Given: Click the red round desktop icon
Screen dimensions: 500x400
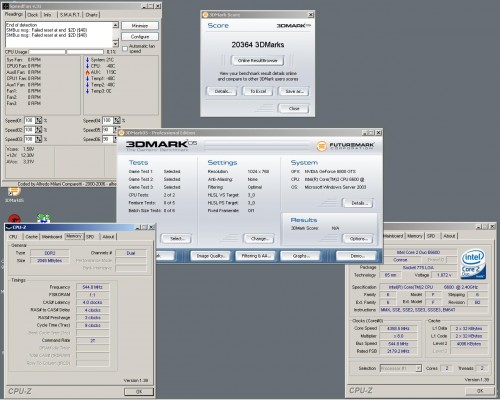Looking at the screenshot, I should coord(14,219).
